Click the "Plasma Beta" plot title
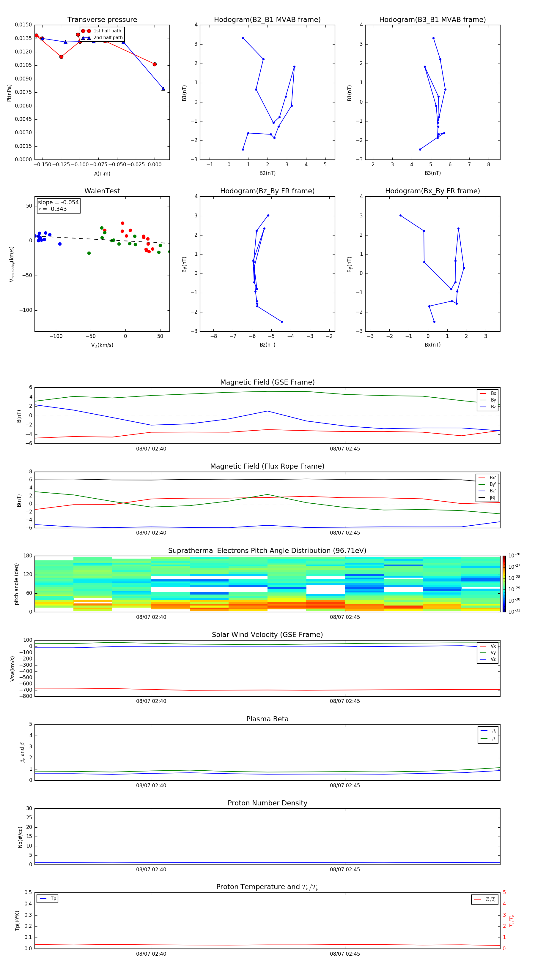The width and height of the screenshot is (535, 980). pyautogui.click(x=267, y=719)
